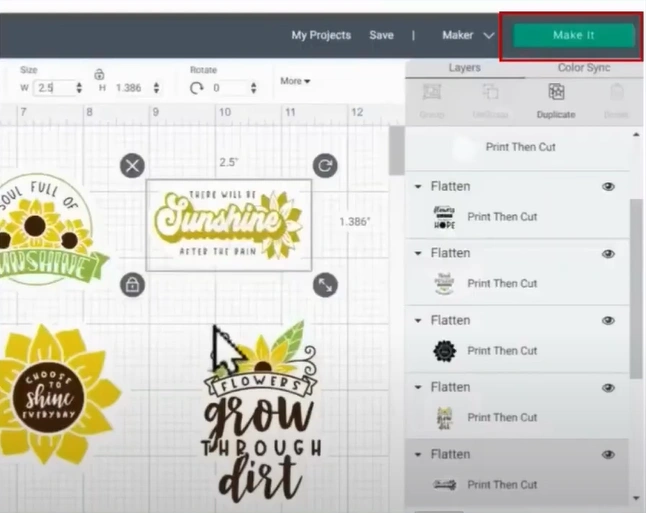This screenshot has width=646, height=513.
Task: Click the size lock icon between W and H
Action: (99, 74)
